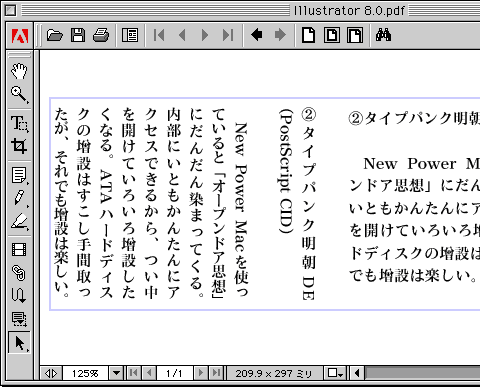Select the Notes annotation tool
480x387 pixels.
(x=19, y=175)
